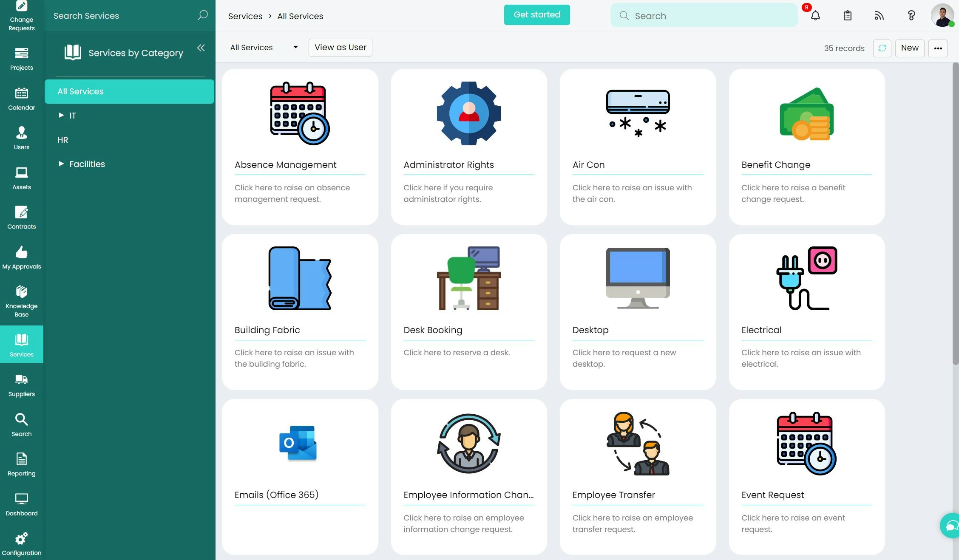Click the clipboard tasks icon in header
Screen dimensions: 959x560
[x=847, y=16]
